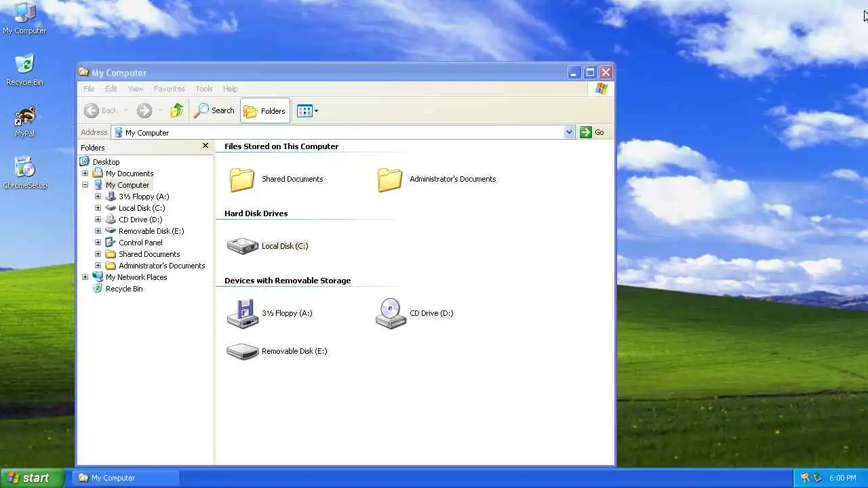Open the Tools menu
Image resolution: width=868 pixels, height=488 pixels.
(204, 89)
